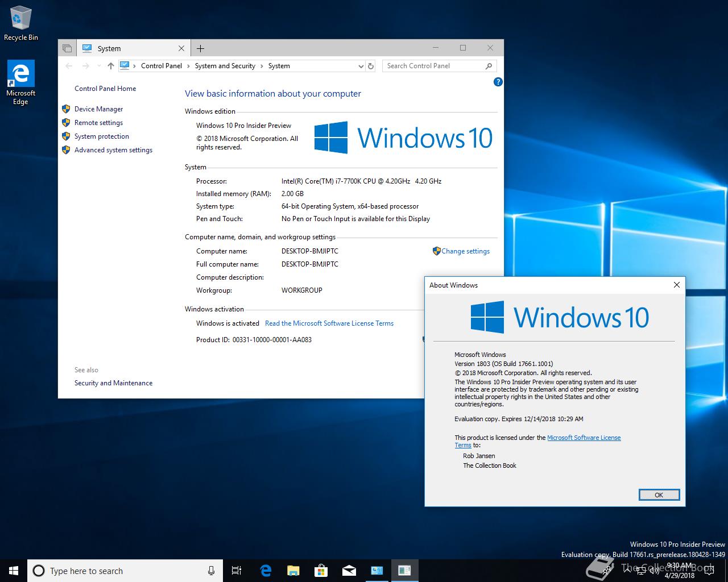Switch to System Control Panel taskbar button
The image size is (728, 582).
(x=377, y=571)
